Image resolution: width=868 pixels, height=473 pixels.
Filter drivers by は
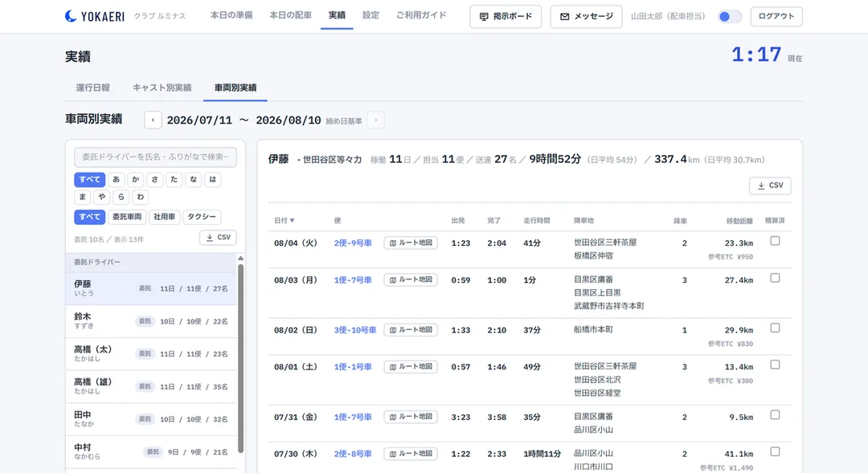(x=212, y=179)
